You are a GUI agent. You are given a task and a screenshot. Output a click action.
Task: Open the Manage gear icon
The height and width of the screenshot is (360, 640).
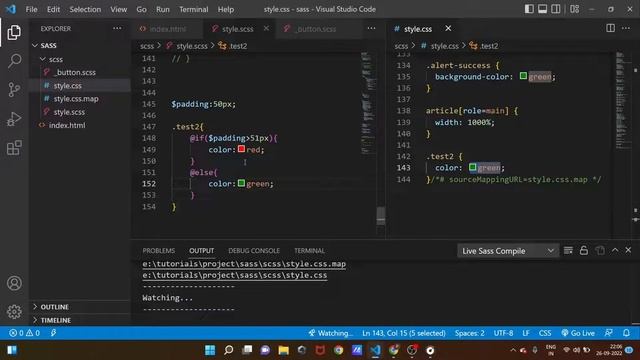coord(14,311)
